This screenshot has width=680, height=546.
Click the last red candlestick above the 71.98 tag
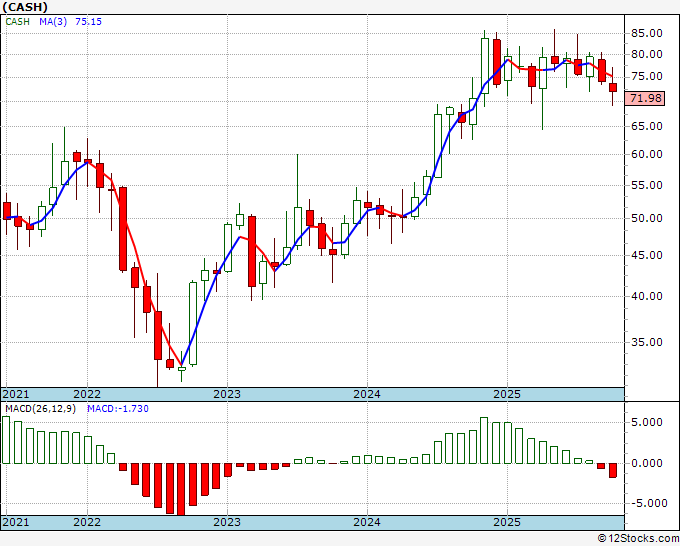click(x=613, y=87)
